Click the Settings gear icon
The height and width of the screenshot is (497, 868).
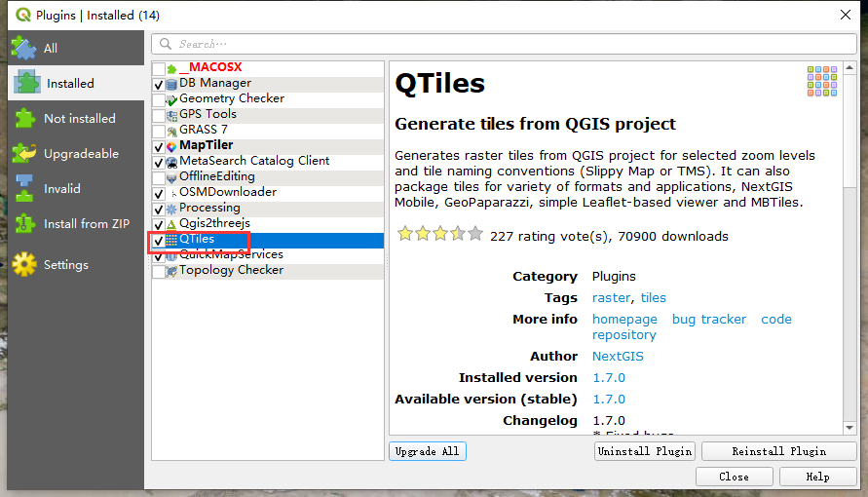click(x=24, y=264)
